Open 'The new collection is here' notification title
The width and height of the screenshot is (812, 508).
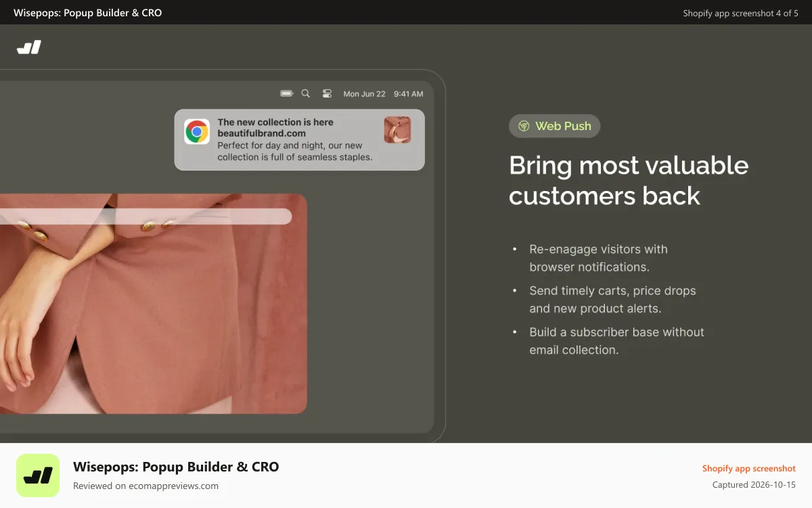[275, 123]
